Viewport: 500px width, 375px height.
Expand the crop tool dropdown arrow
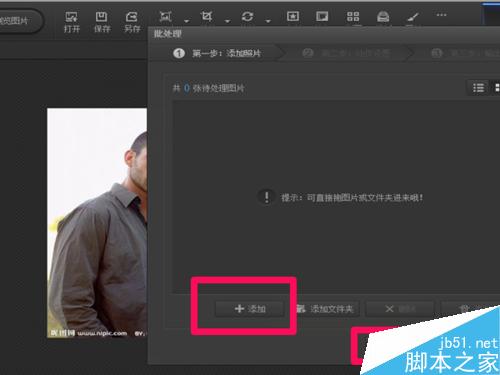[x=227, y=21]
